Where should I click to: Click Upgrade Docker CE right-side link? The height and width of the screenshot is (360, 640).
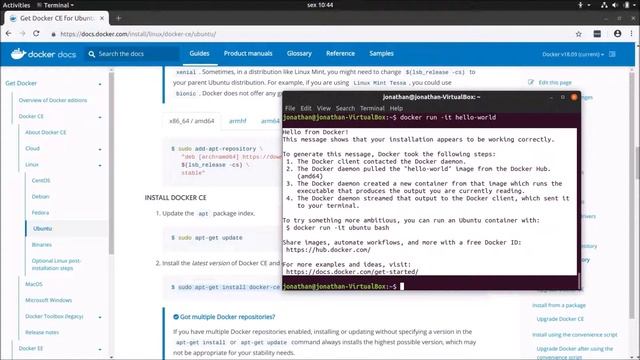(x=560, y=319)
